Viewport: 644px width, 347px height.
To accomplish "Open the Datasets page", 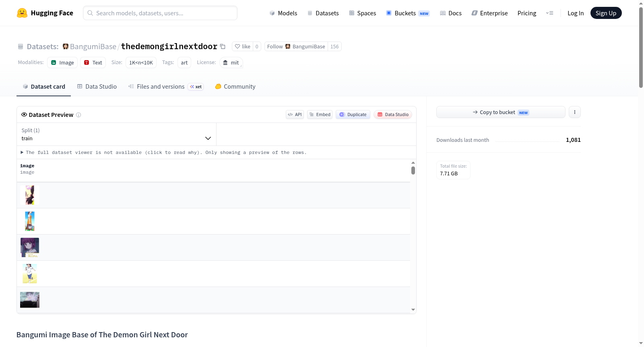I will [x=323, y=13].
